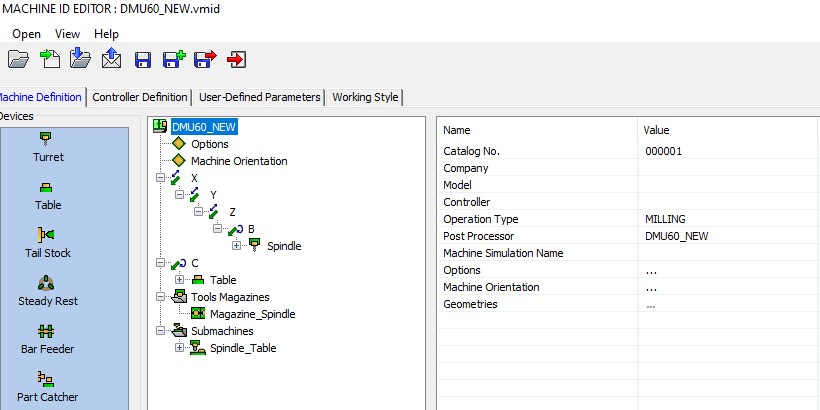Screen dimensions: 820x410
Task: Select the Turret device
Action: (x=48, y=146)
